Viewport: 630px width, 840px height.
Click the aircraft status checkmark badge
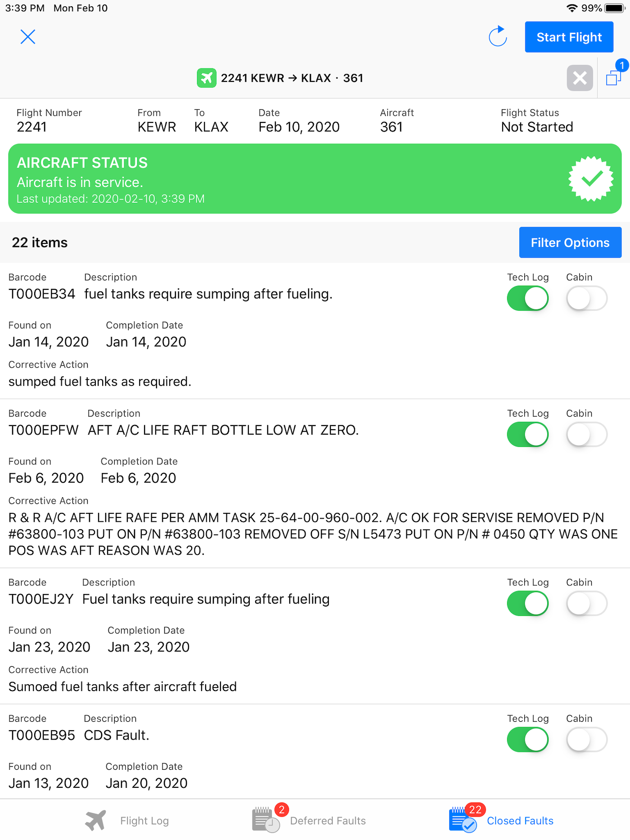[590, 179]
